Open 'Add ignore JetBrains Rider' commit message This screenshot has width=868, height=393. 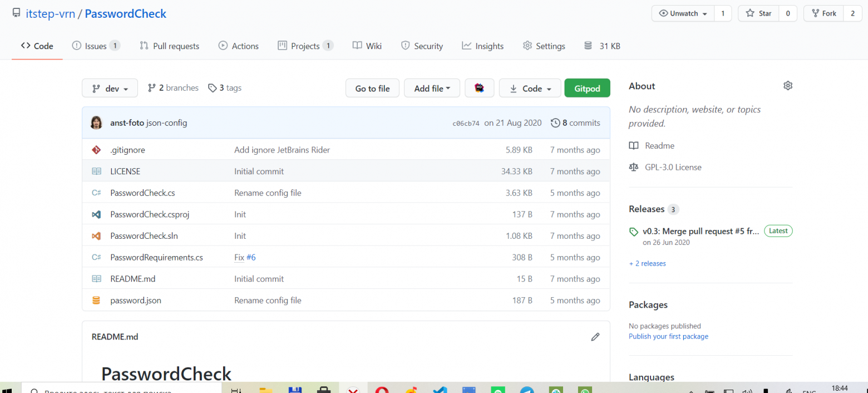coord(282,150)
